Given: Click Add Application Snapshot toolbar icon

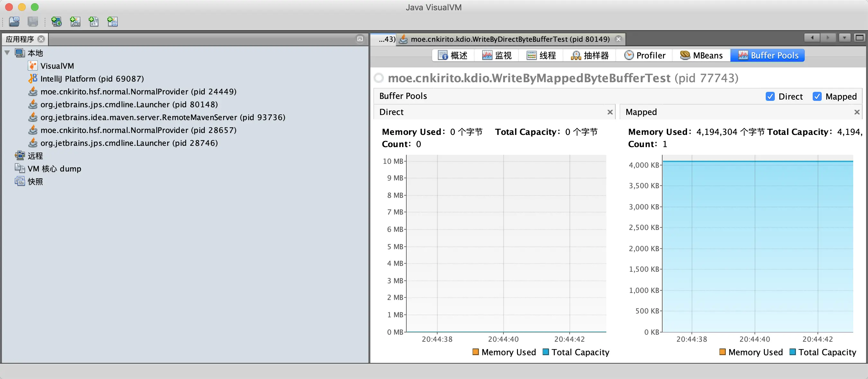Looking at the screenshot, I should (112, 22).
